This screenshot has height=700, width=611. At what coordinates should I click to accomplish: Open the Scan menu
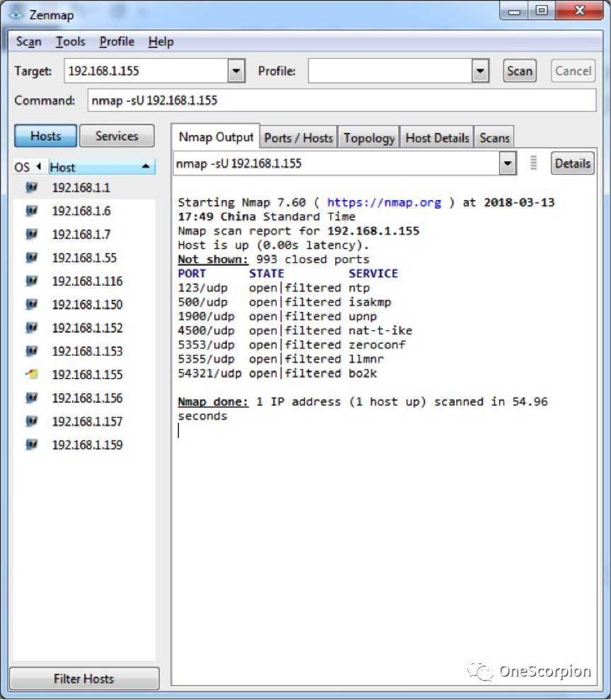(x=28, y=42)
